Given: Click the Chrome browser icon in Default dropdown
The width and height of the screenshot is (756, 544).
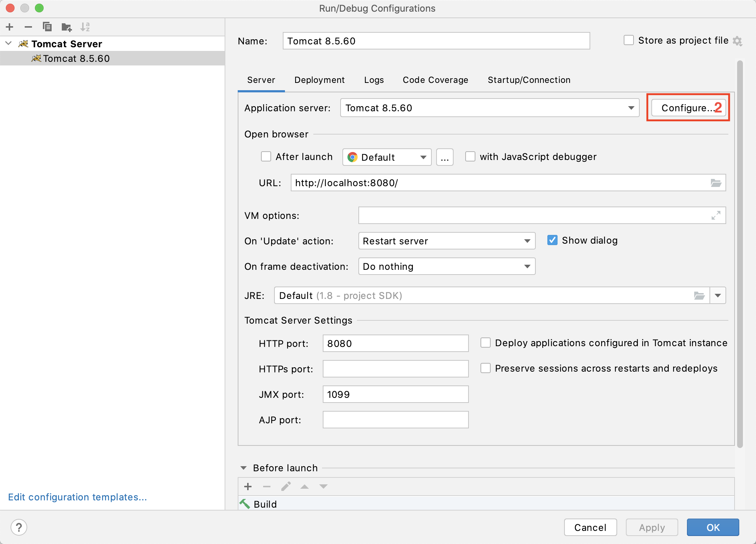Looking at the screenshot, I should pyautogui.click(x=352, y=157).
